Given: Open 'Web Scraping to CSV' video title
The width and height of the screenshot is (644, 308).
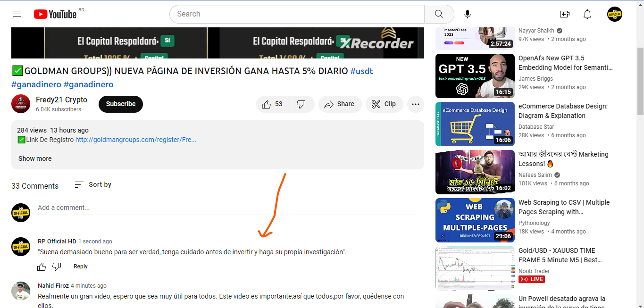Looking at the screenshot, I should click(x=564, y=207).
